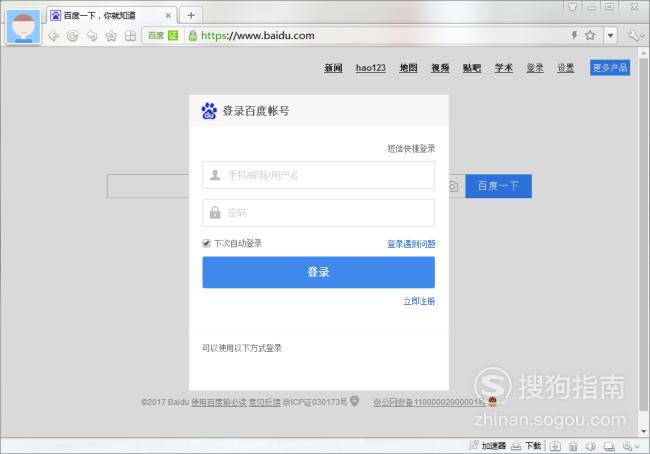Click the trash icon in status bar
The width and height of the screenshot is (650, 454).
click(573, 446)
